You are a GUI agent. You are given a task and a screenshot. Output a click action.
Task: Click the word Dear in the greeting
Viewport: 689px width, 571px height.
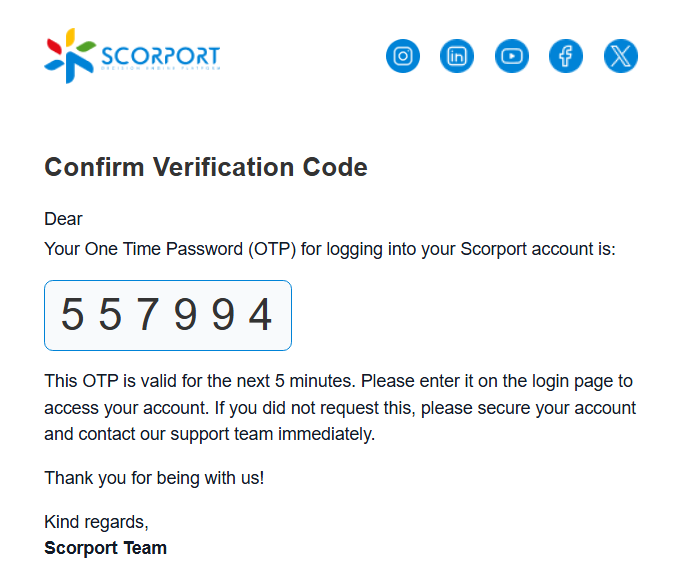coord(63,219)
